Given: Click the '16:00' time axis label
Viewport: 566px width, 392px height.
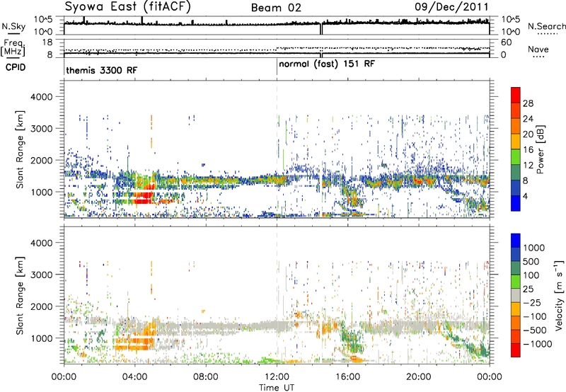Looking at the screenshot, I should [x=347, y=377].
